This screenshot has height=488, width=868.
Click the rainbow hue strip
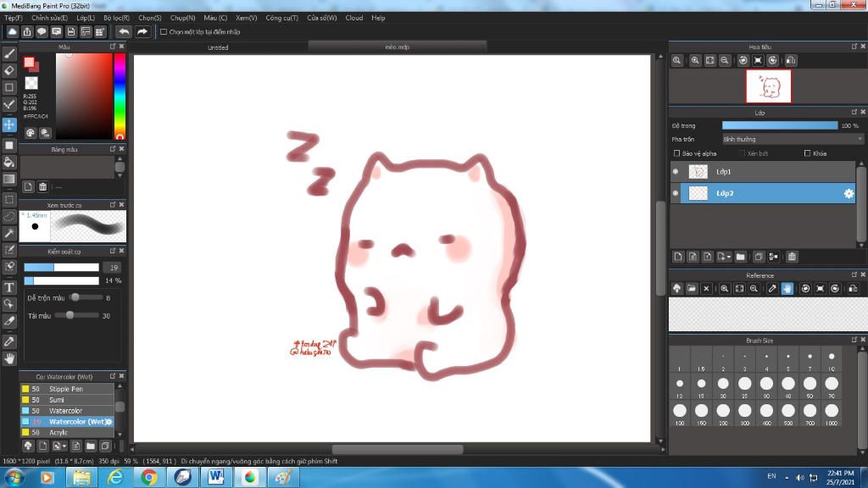pyautogui.click(x=120, y=97)
